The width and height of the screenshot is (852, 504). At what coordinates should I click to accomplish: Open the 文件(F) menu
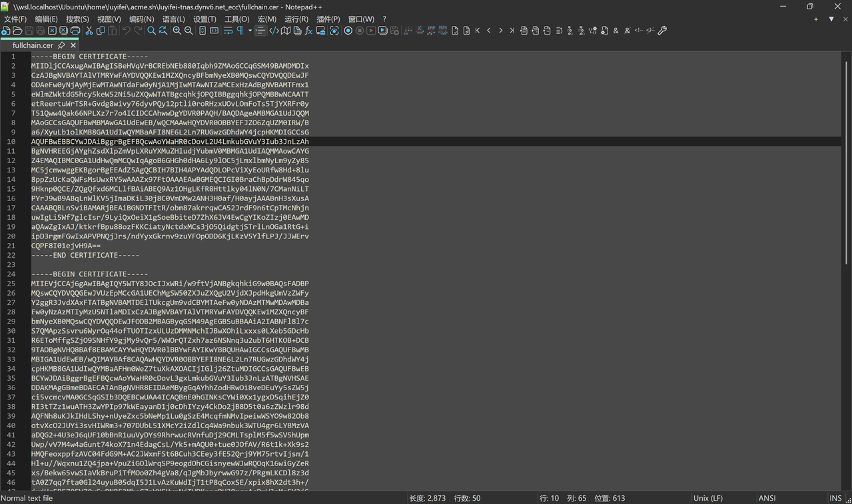pos(15,19)
